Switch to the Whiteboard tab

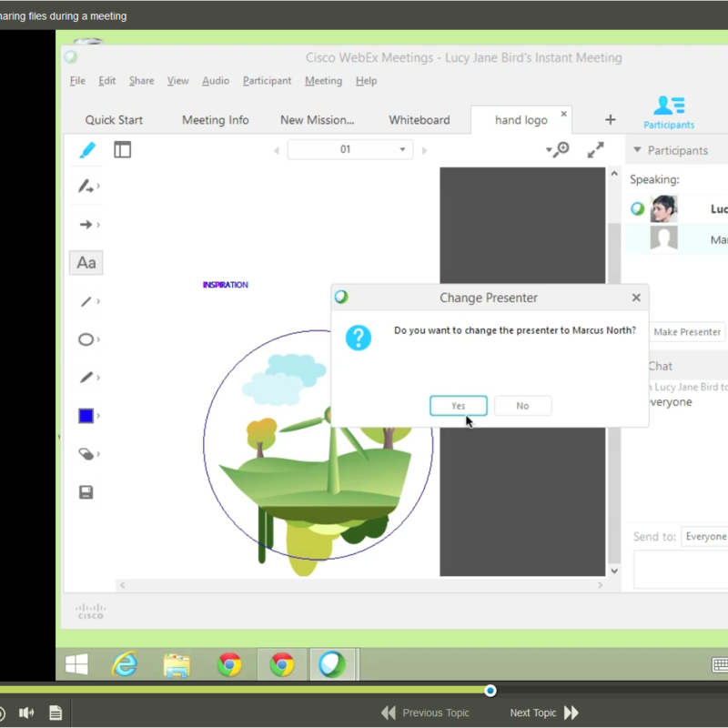click(420, 120)
